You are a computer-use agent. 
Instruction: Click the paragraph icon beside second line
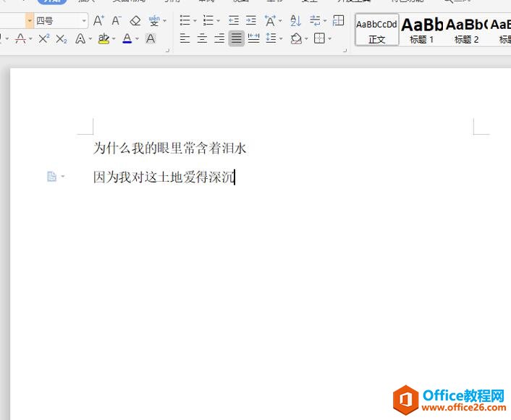pos(51,177)
